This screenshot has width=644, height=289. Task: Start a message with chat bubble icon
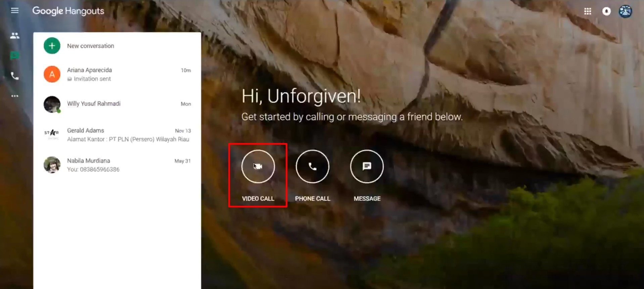pos(367,166)
